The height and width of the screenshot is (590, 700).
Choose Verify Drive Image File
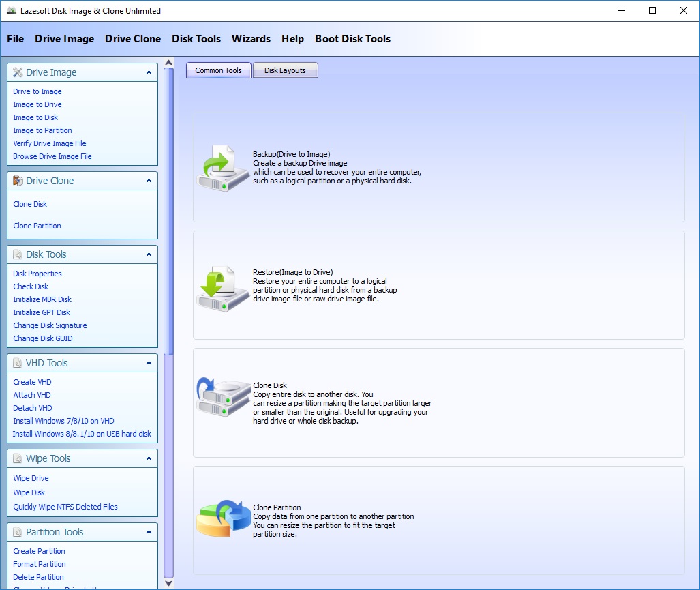[x=50, y=143]
